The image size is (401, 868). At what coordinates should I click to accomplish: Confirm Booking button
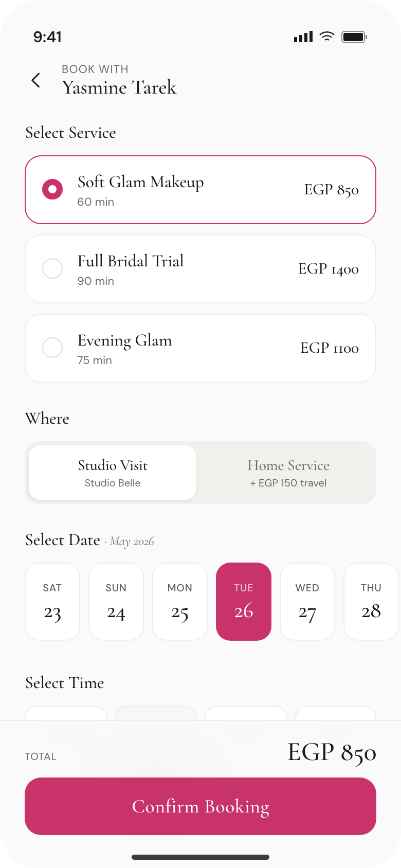click(x=200, y=806)
